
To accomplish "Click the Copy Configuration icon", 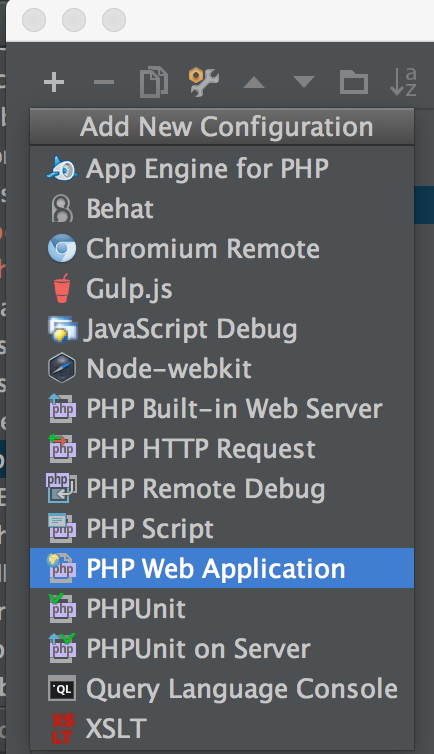I will click(154, 82).
